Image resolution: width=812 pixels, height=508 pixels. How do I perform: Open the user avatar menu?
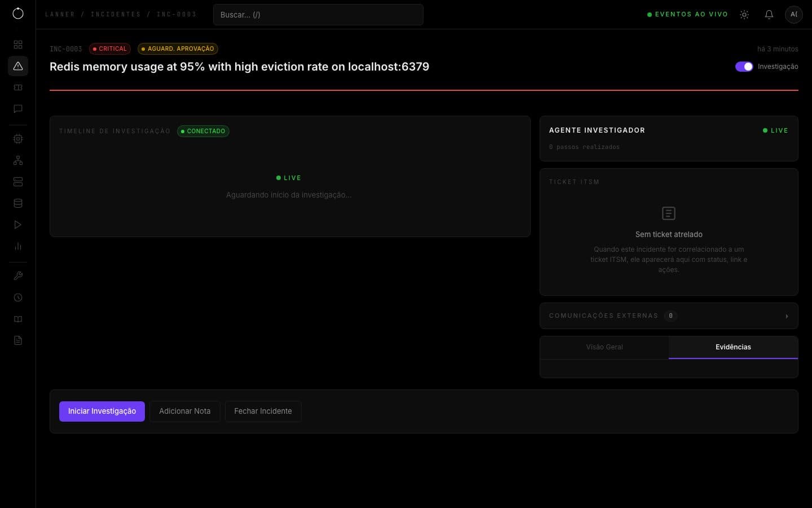coord(794,15)
